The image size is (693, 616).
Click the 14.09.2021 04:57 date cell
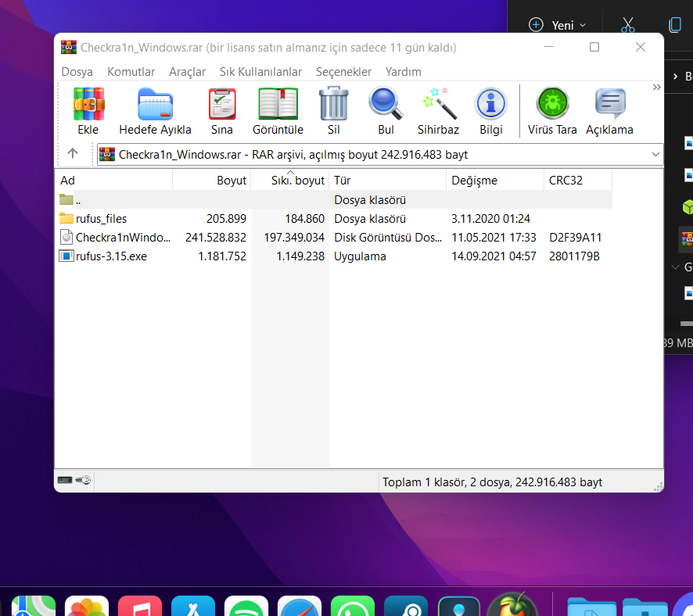[x=494, y=256]
